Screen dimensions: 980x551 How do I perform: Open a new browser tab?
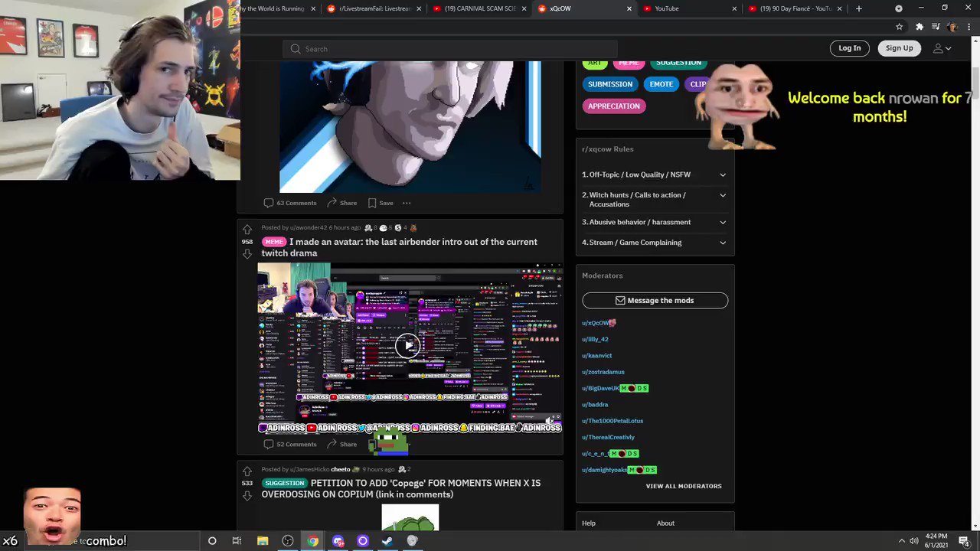pyautogui.click(x=858, y=8)
